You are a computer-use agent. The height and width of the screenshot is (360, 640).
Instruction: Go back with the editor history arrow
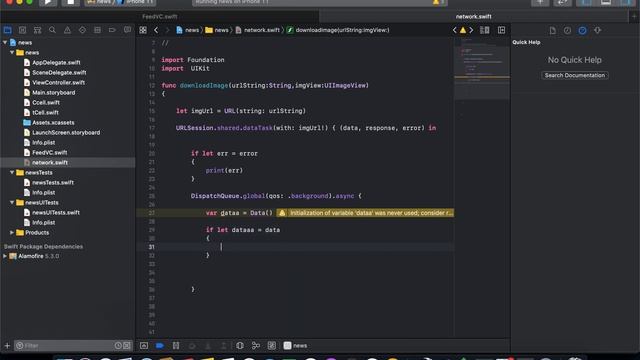coord(156,30)
